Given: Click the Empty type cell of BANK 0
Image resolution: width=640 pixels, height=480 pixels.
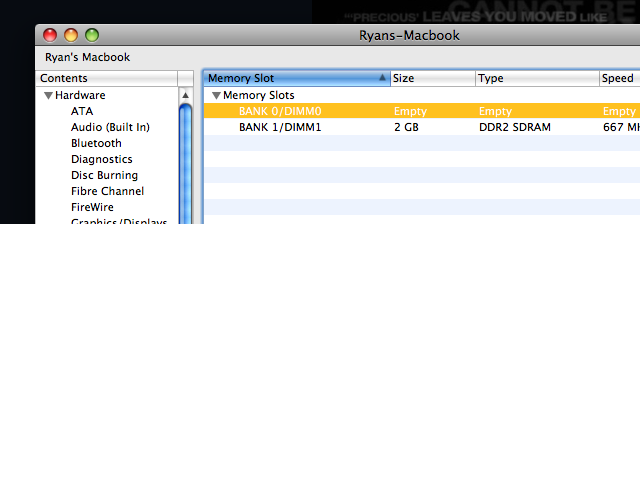Looking at the screenshot, I should (495, 111).
